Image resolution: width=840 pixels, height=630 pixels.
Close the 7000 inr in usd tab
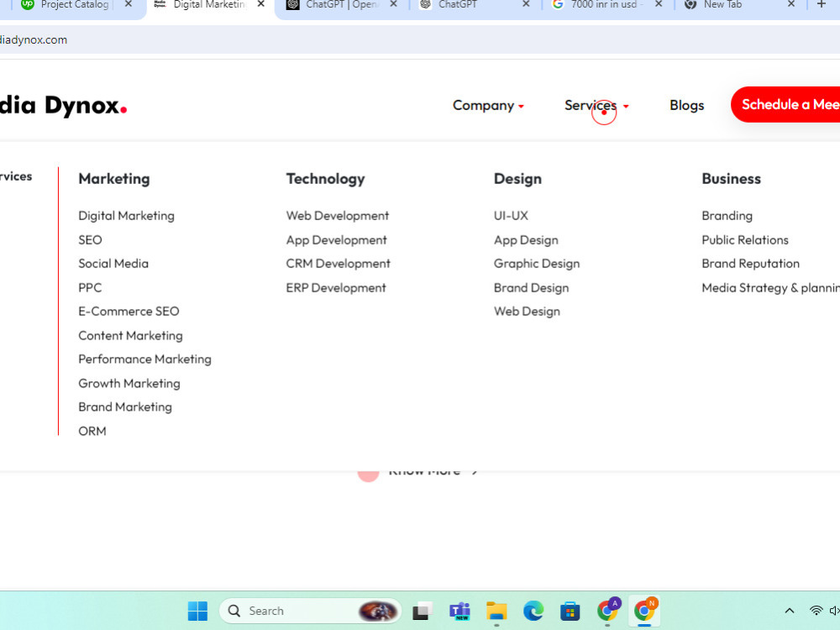click(659, 4)
